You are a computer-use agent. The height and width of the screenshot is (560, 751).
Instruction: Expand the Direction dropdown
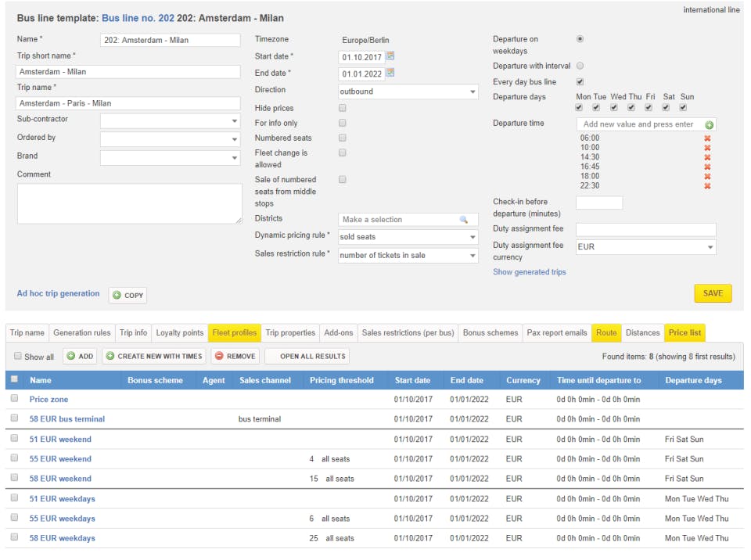click(408, 92)
